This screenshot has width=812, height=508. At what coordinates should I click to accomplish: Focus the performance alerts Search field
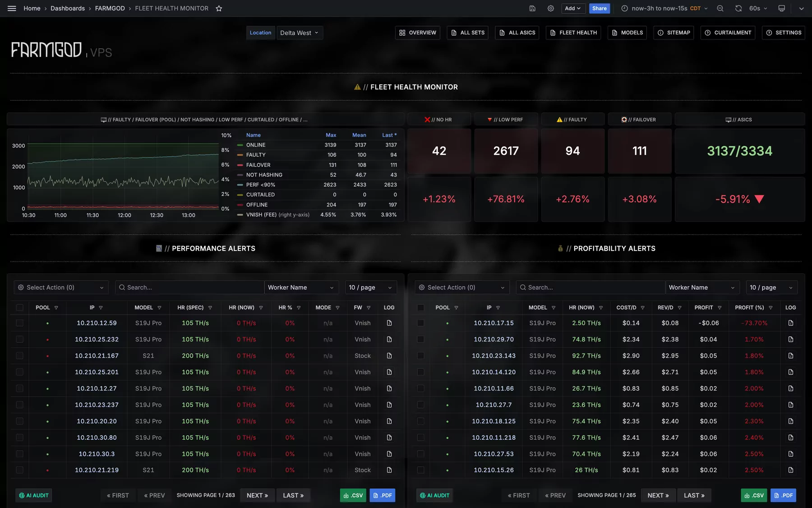[x=189, y=287]
